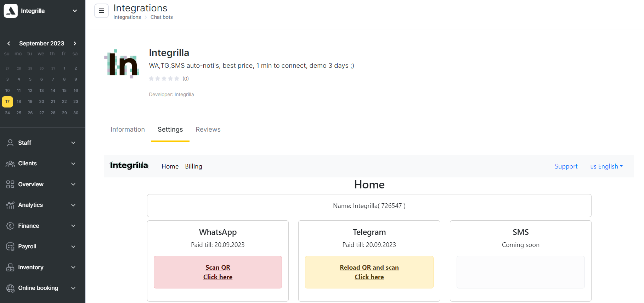Viewport: 644px width, 303px height.
Task: Select September 20 in the calendar
Action: coord(41,101)
